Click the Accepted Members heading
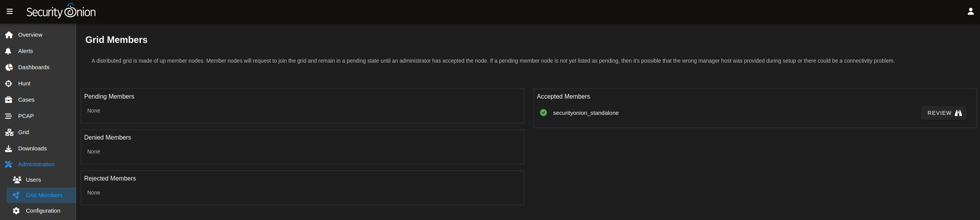 (x=563, y=97)
